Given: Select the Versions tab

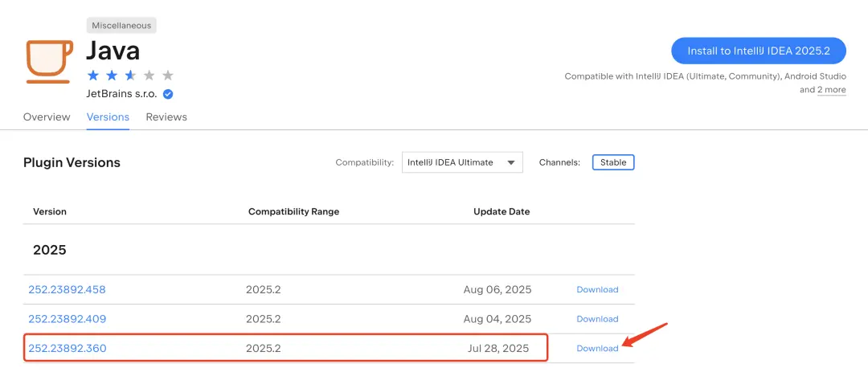Looking at the screenshot, I should [108, 117].
